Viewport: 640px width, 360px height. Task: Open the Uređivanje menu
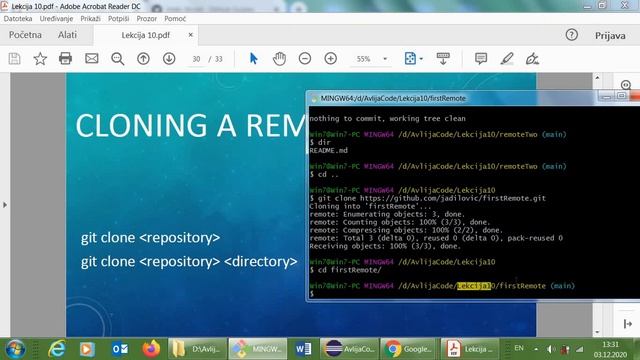[x=56, y=19]
